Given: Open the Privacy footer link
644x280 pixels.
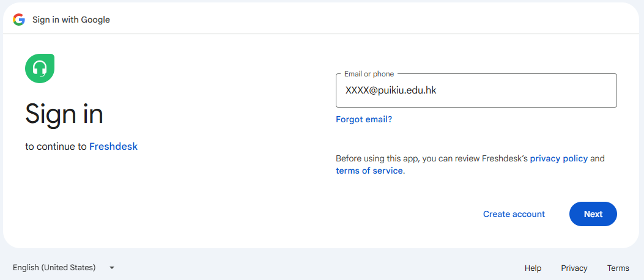Looking at the screenshot, I should (574, 268).
